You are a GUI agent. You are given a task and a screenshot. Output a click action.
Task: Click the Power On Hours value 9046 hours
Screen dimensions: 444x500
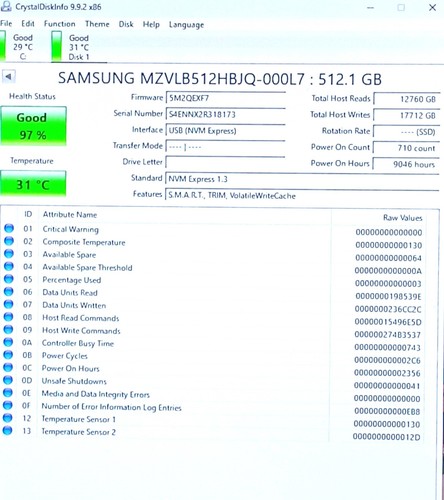pyautogui.click(x=406, y=164)
